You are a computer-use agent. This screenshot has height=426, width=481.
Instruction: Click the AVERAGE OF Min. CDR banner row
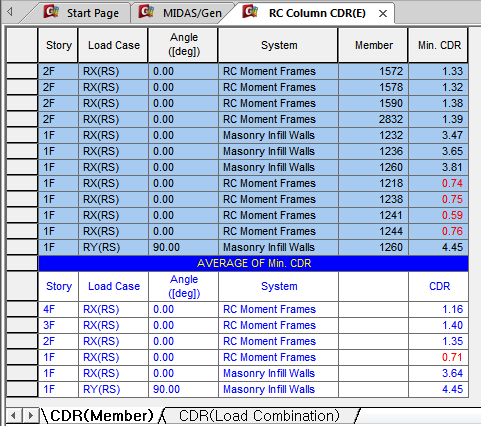pyautogui.click(x=253, y=263)
